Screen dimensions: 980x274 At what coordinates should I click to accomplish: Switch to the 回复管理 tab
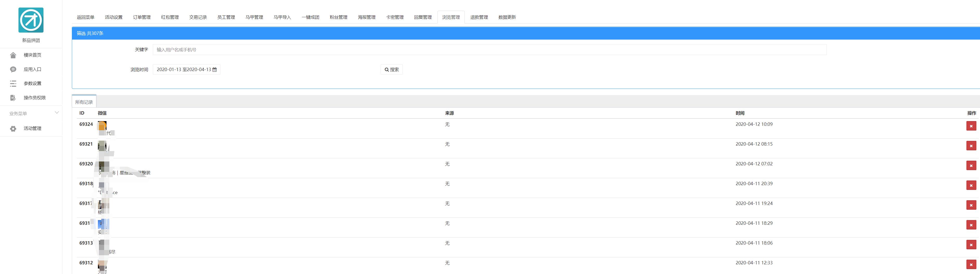click(423, 17)
